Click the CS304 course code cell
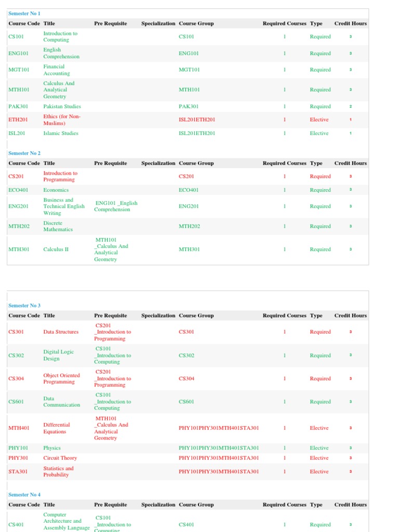 (x=16, y=379)
